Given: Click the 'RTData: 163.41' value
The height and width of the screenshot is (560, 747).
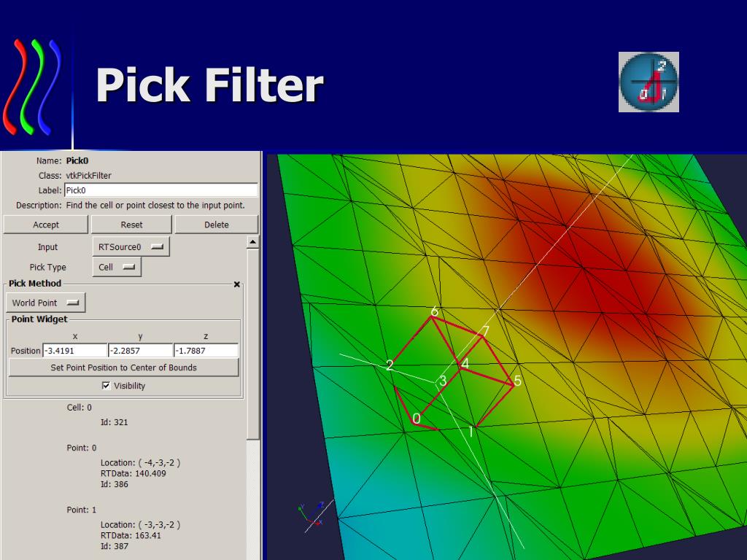Looking at the screenshot, I should (x=131, y=535).
